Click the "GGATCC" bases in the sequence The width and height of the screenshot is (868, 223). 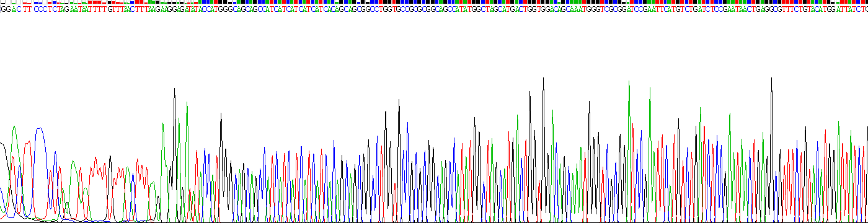[631, 10]
